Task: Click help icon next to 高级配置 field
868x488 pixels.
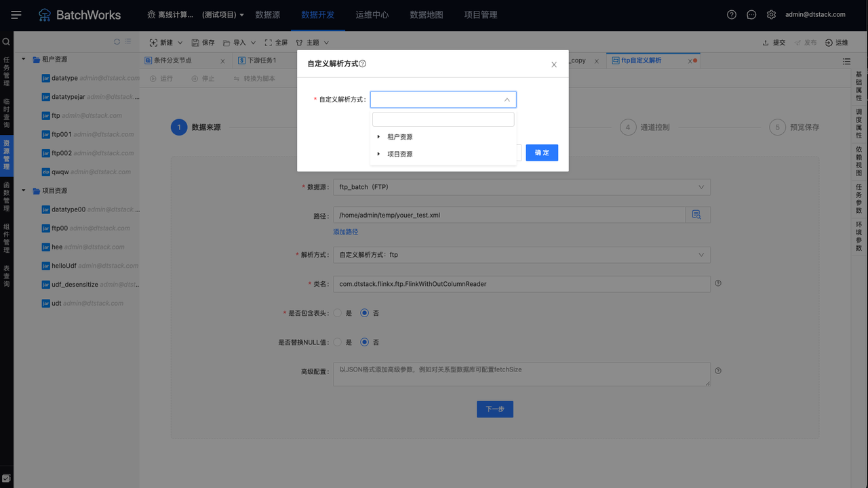Action: 718,371
